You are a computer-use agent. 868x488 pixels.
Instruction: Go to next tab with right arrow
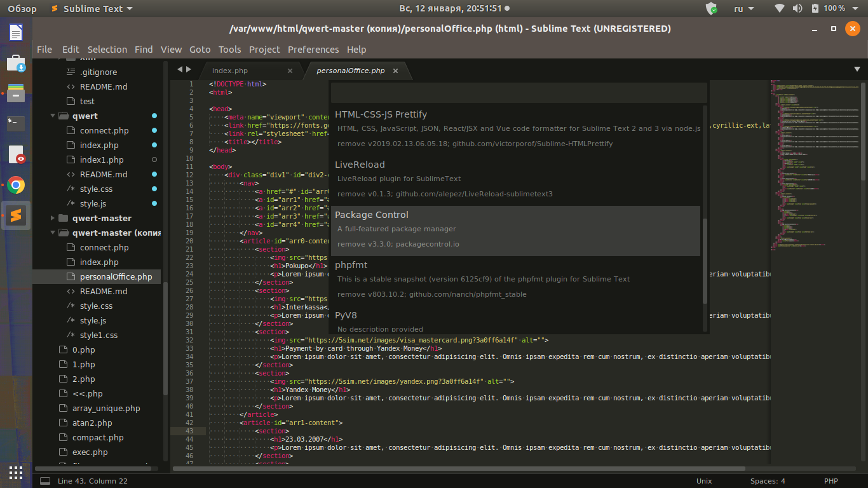(189, 69)
